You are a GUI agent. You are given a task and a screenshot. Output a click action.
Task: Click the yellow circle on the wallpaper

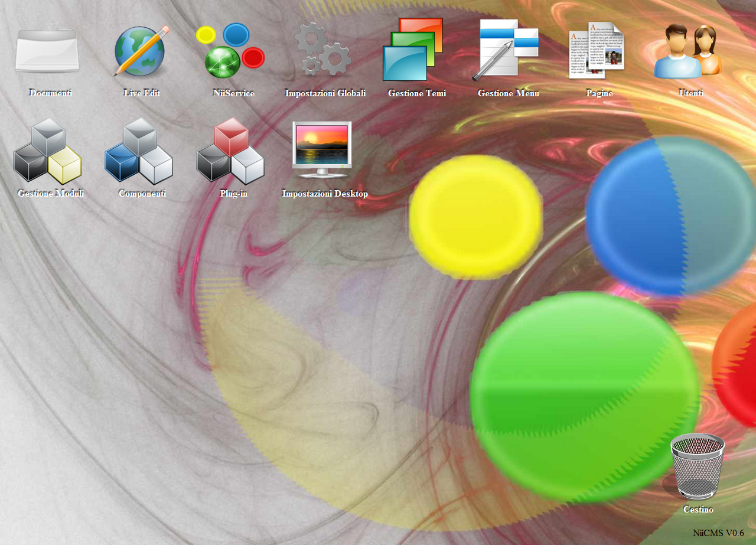475,217
